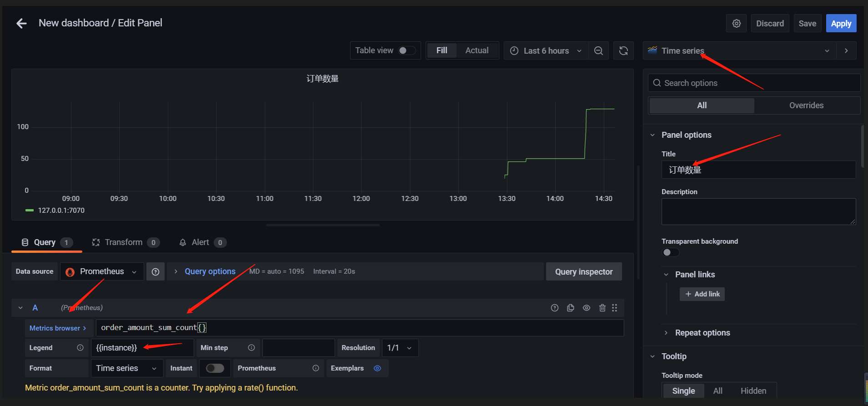Open Last 6 hours time picker
This screenshot has height=406, width=868.
(546, 50)
